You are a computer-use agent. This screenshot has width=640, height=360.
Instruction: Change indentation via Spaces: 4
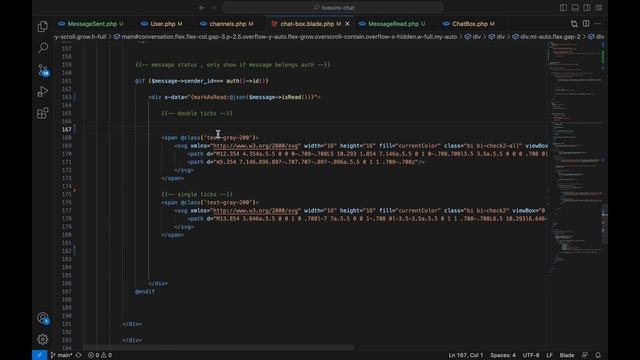click(x=503, y=355)
